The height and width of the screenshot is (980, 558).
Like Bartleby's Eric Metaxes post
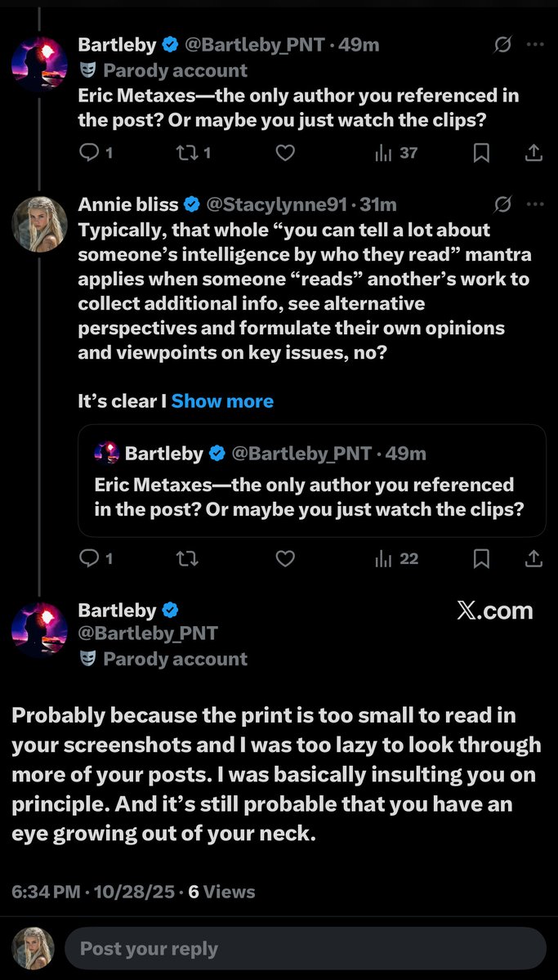click(x=284, y=152)
